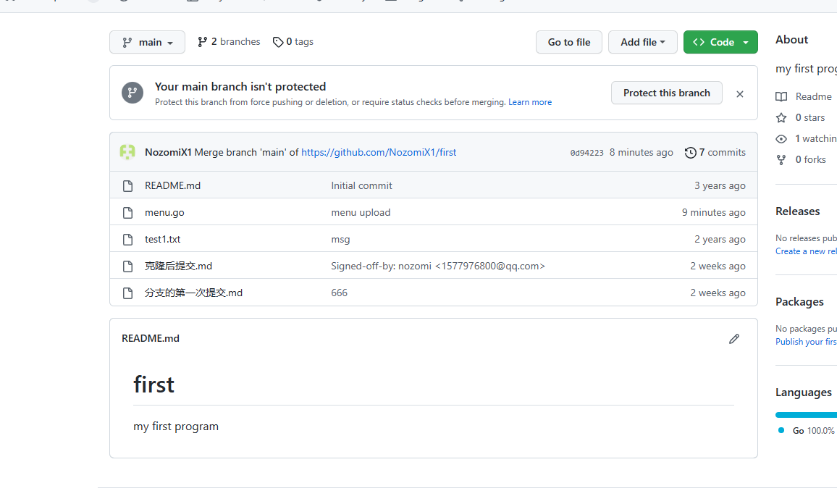
Task: Click the Go to file button
Action: 569,42
